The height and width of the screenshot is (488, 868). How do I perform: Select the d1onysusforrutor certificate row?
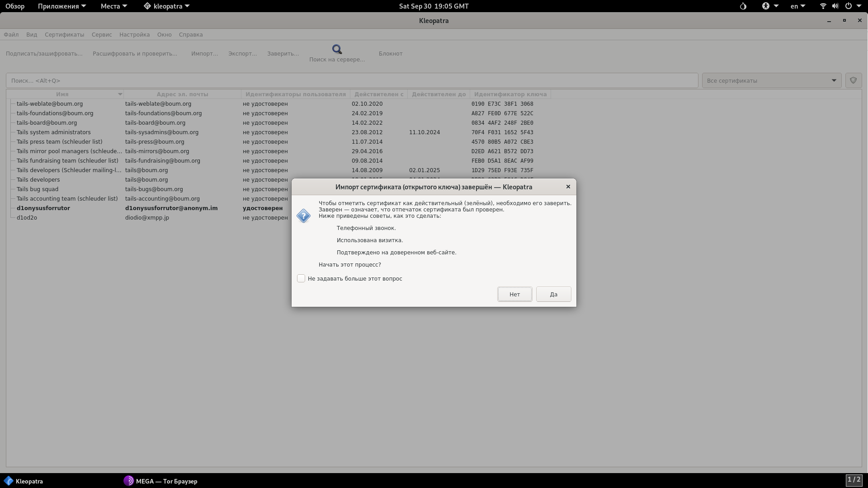[43, 208]
